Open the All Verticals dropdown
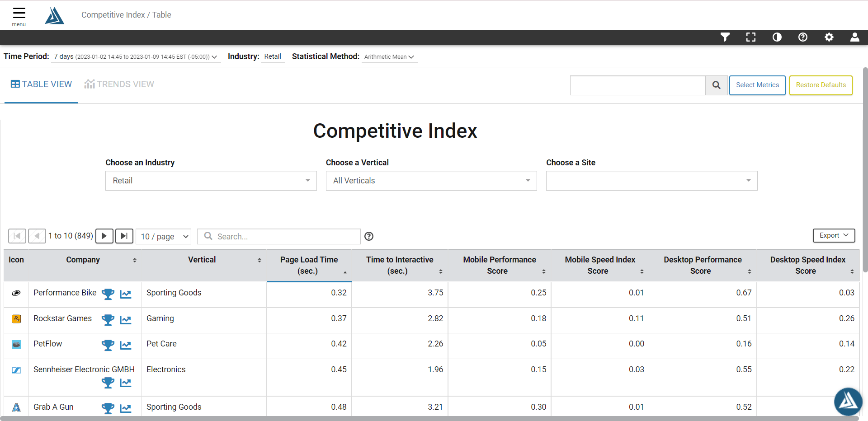868x421 pixels. pyautogui.click(x=430, y=180)
